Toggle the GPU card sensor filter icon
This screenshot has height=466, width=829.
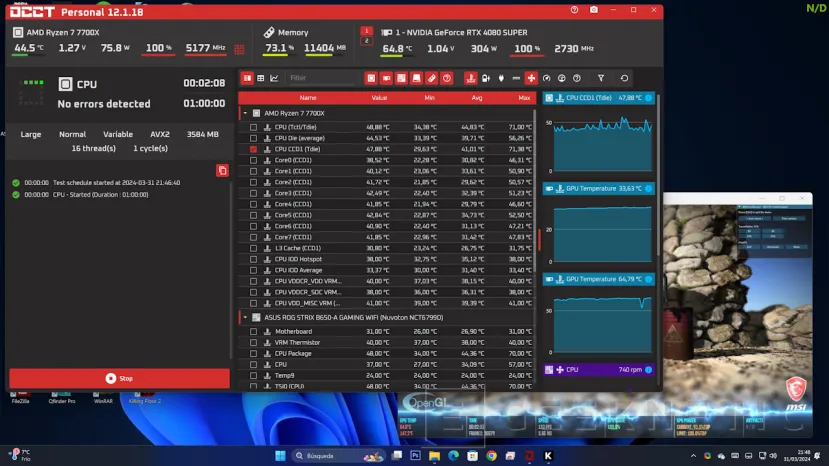pyautogui.click(x=386, y=78)
